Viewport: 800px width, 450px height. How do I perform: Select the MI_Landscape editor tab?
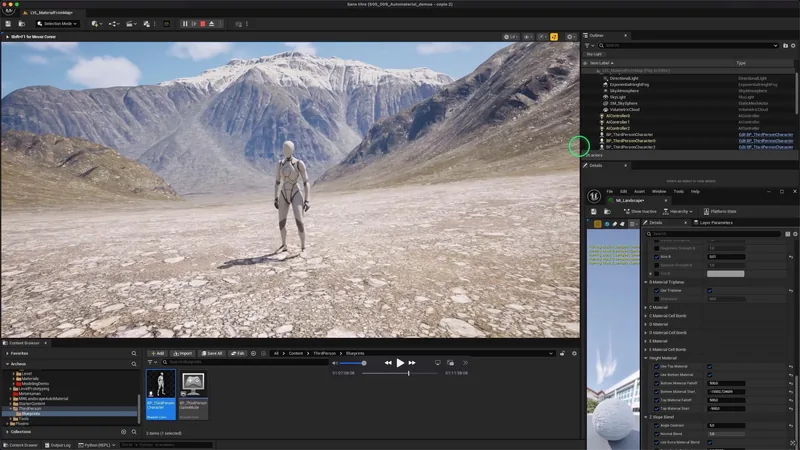[638, 201]
